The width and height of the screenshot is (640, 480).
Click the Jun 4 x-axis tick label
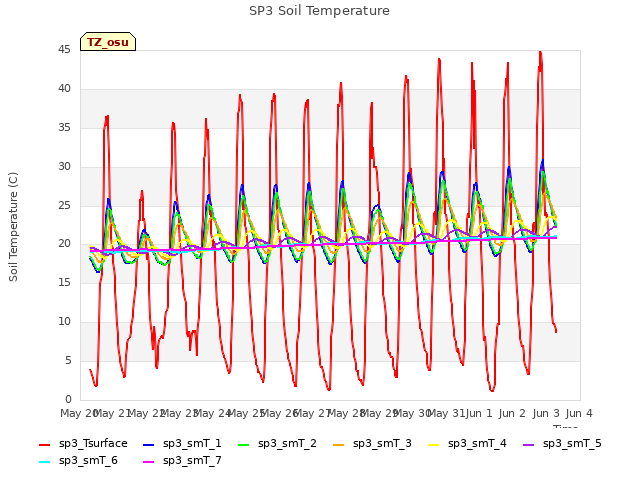point(579,413)
